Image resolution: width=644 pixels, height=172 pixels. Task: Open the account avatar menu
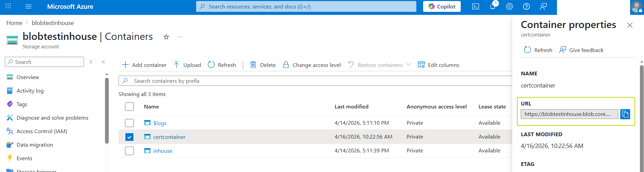click(x=637, y=7)
